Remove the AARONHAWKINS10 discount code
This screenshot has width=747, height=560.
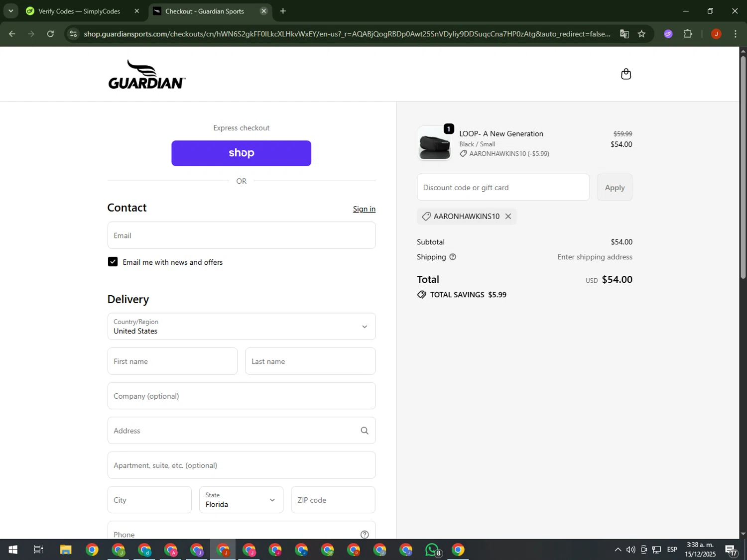(508, 216)
